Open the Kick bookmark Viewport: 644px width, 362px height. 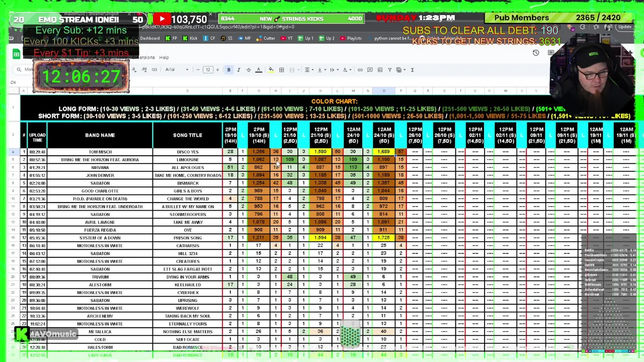point(190,38)
